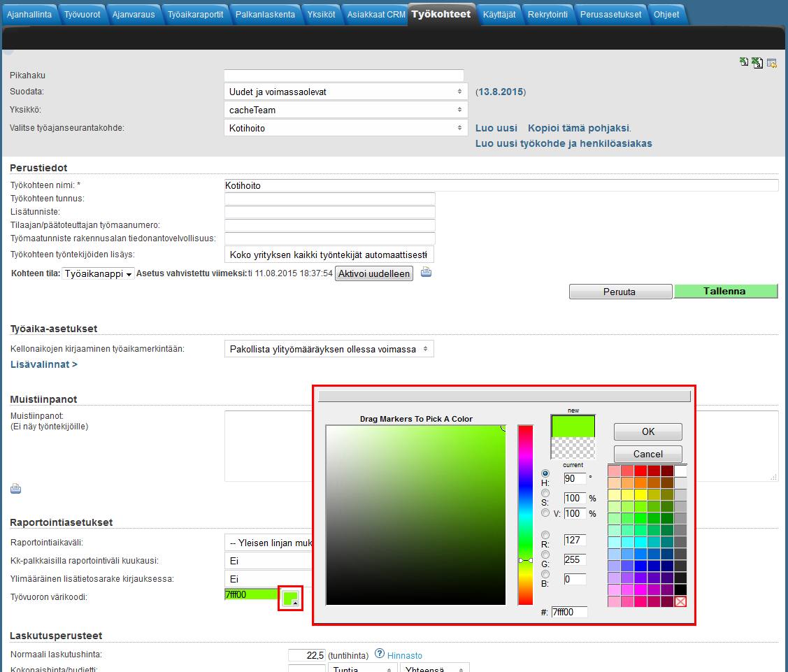This screenshot has width=788, height=672.
Task: Select the R red channel radio button
Action: click(x=545, y=535)
